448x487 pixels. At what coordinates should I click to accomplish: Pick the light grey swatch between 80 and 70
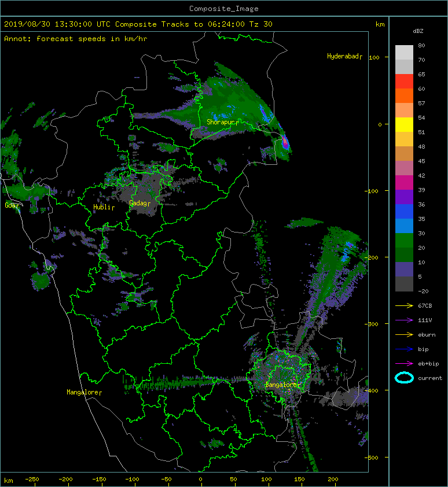[x=404, y=53]
